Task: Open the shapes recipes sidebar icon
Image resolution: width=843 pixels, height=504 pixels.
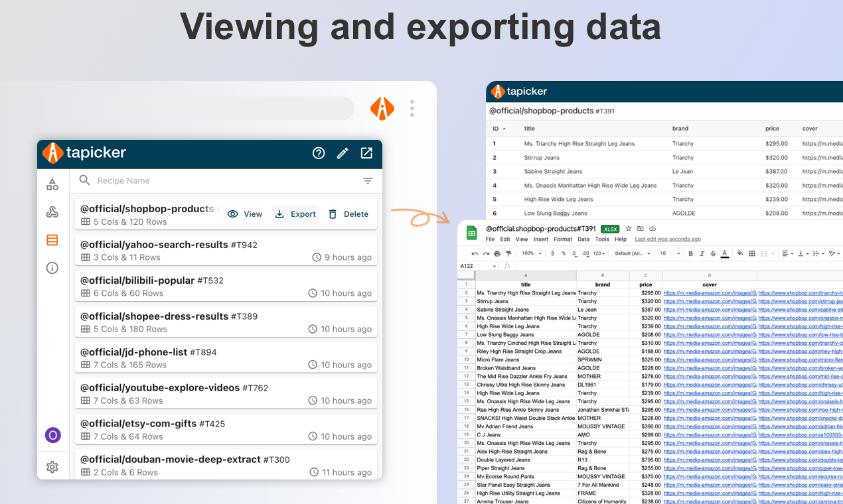Action: [52, 184]
